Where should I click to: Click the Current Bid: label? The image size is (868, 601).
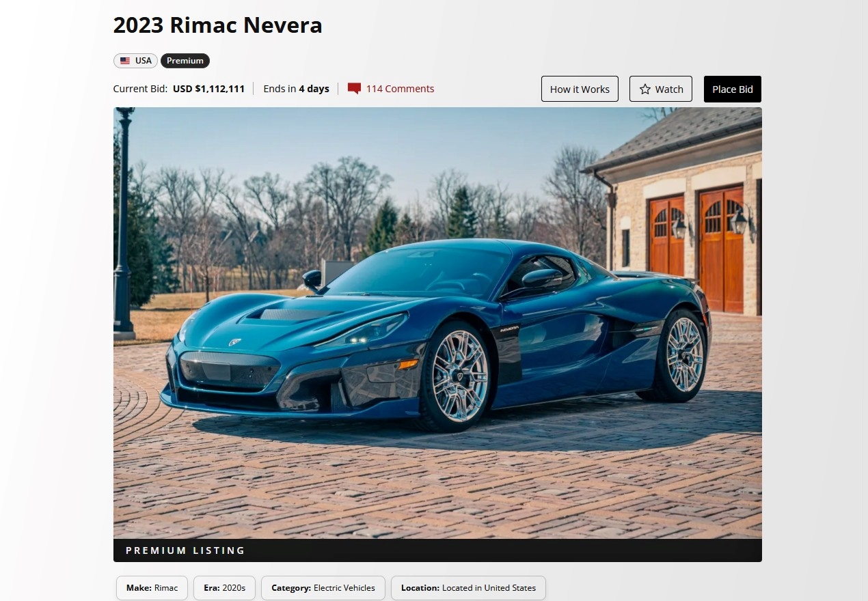point(140,89)
